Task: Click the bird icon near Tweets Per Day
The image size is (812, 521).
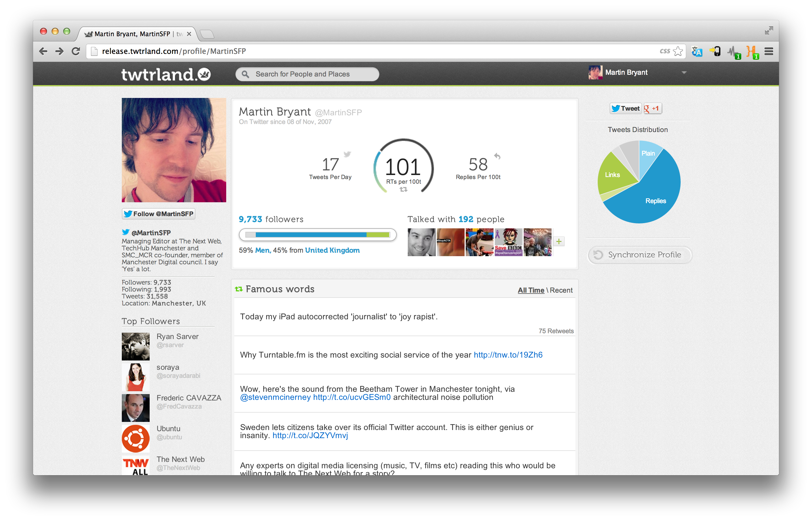Action: [x=347, y=154]
